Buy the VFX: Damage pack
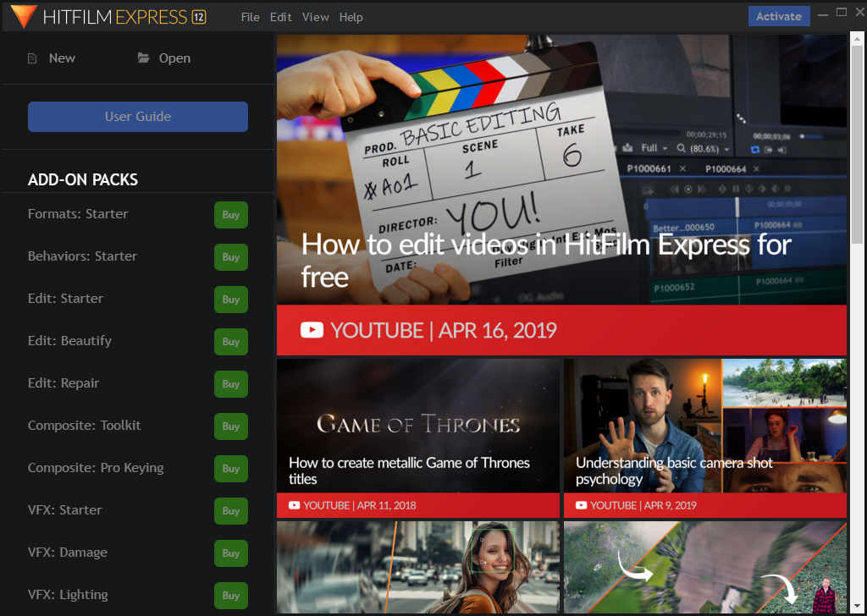The image size is (867, 616). point(230,553)
